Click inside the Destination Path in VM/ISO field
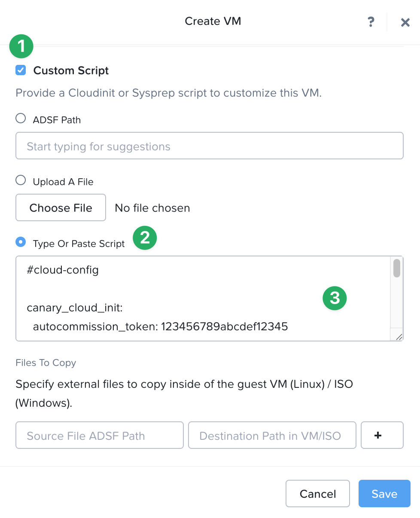This screenshot has width=420, height=518. (x=272, y=435)
